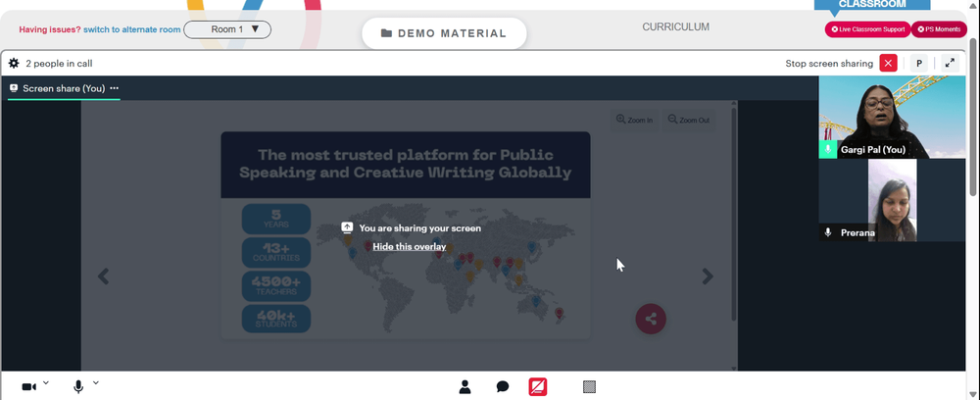Click the slide viewer vertical scrollbar

point(734,216)
